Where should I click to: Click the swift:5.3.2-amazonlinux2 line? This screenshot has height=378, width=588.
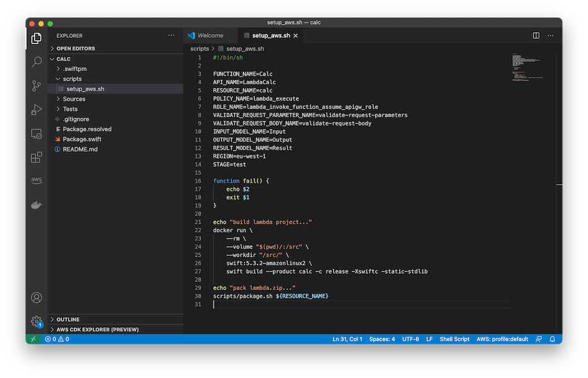coord(269,263)
